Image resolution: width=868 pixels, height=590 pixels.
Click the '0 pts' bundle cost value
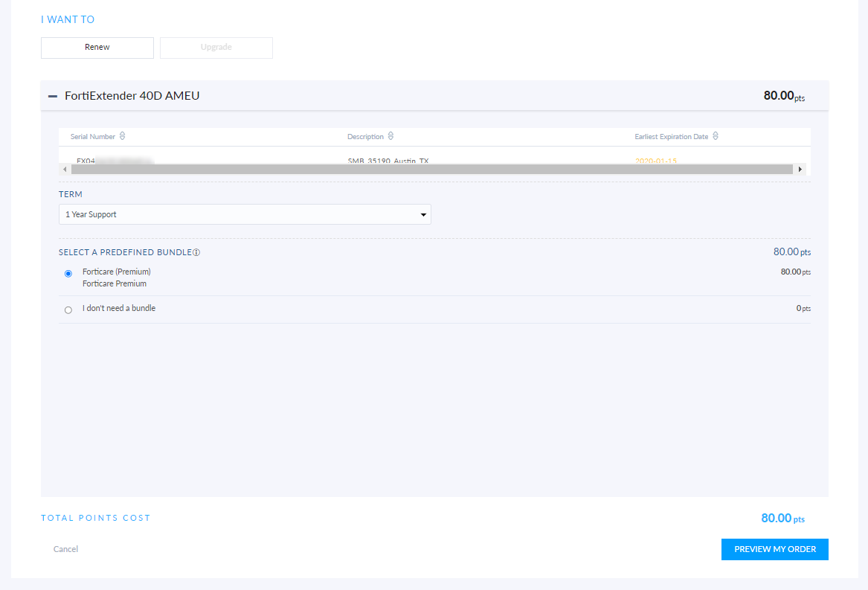[x=803, y=308]
